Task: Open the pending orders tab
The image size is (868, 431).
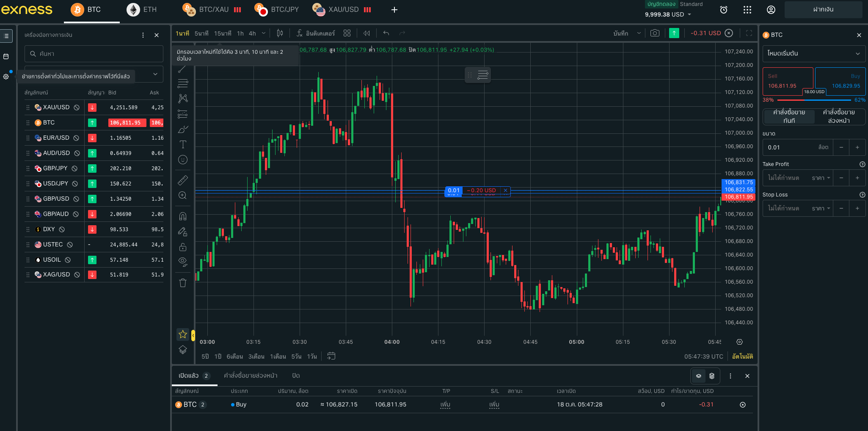Action: click(251, 376)
